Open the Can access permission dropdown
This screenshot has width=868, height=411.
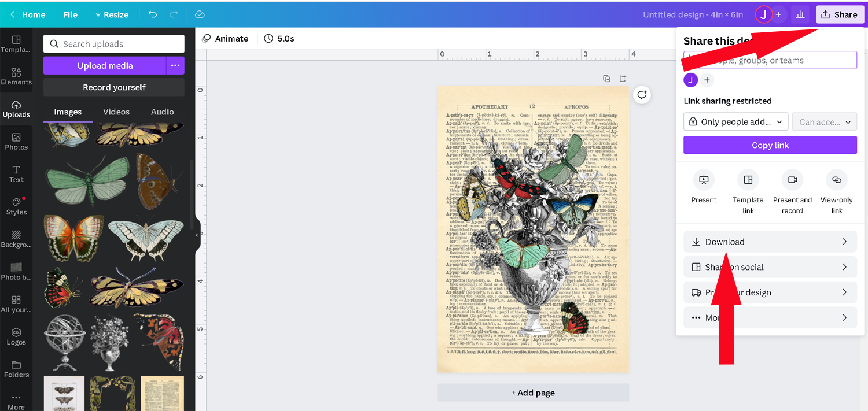pos(825,122)
